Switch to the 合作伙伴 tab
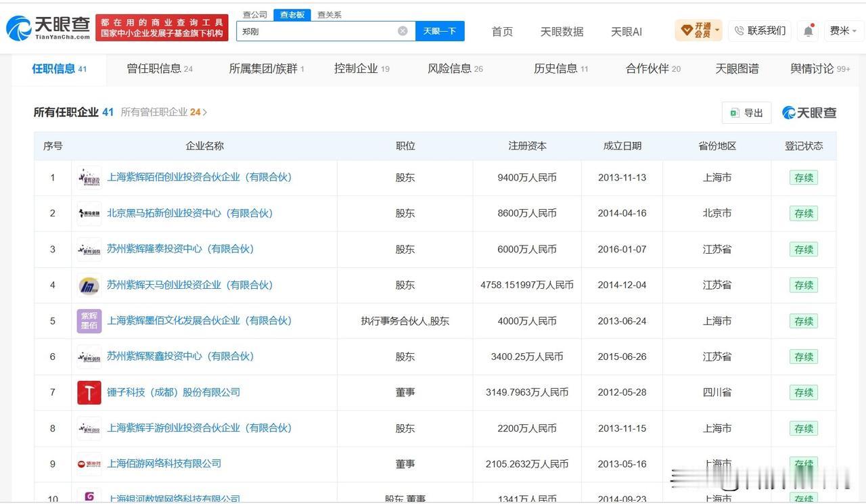The height and width of the screenshot is (504, 866). 653,68
